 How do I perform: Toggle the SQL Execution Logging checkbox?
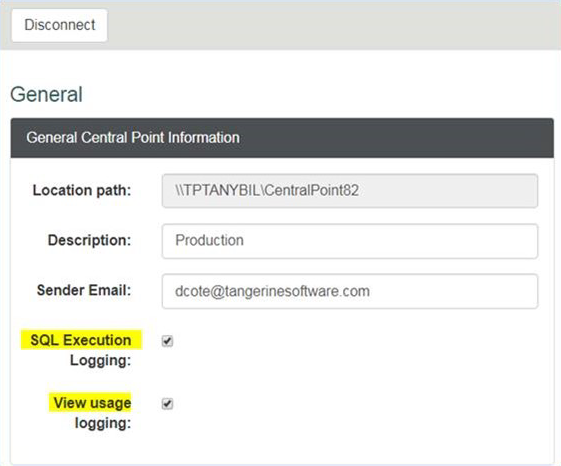(x=167, y=341)
